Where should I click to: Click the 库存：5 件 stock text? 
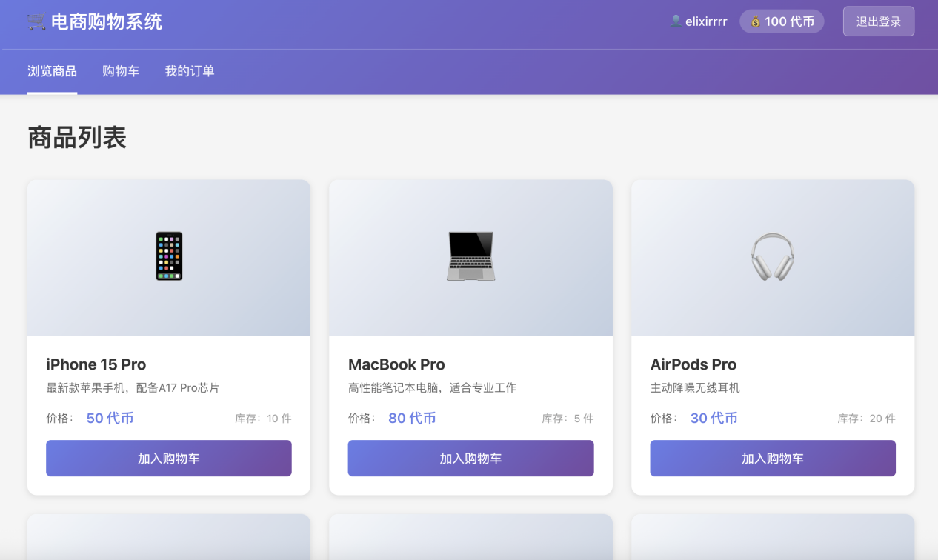coord(568,419)
